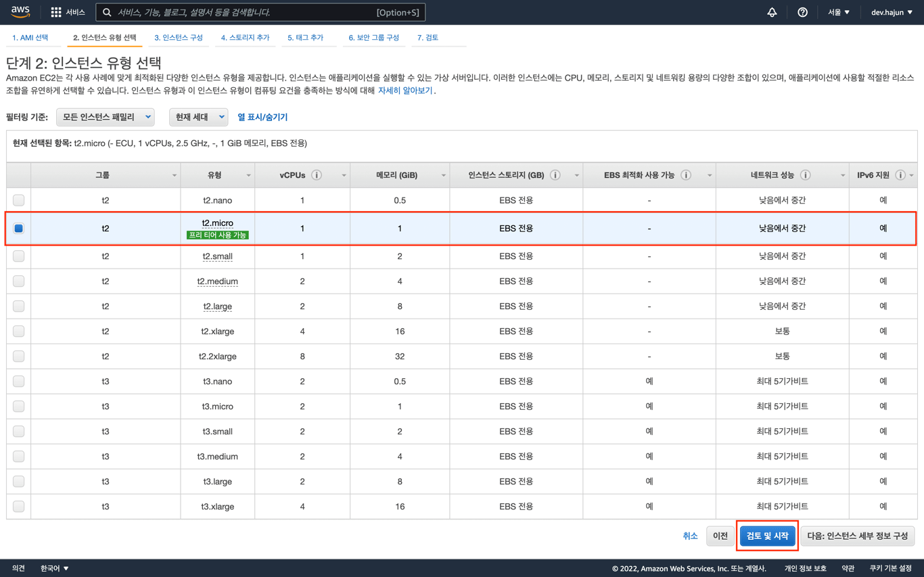924x577 pixels.
Task: Click the t2.large type name
Action: coord(218,306)
